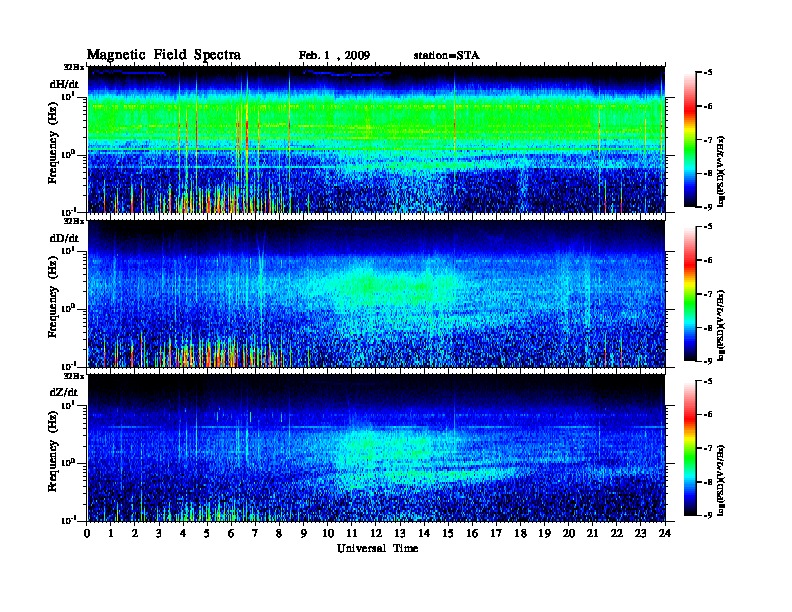The height and width of the screenshot is (612, 792).
Task: Click the dD/dt panel label
Action: [x=64, y=238]
